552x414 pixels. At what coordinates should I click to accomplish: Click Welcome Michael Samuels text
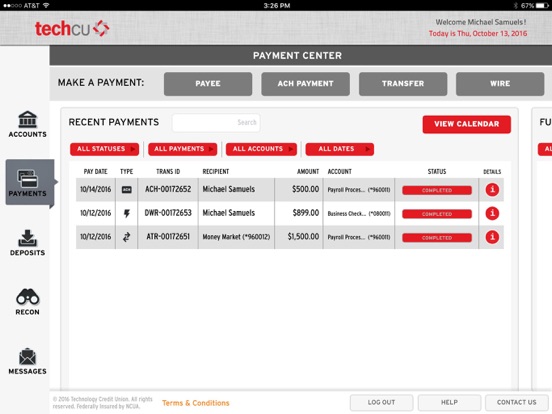tap(481, 22)
